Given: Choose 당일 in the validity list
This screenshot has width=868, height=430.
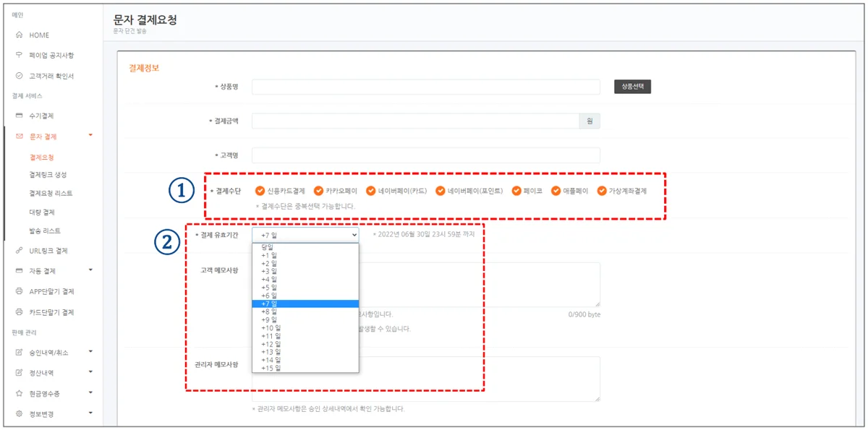Looking at the screenshot, I should click(x=305, y=247).
